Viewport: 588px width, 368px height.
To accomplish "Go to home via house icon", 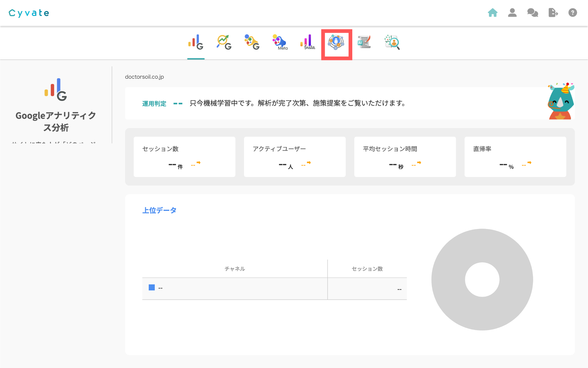I will pyautogui.click(x=492, y=13).
